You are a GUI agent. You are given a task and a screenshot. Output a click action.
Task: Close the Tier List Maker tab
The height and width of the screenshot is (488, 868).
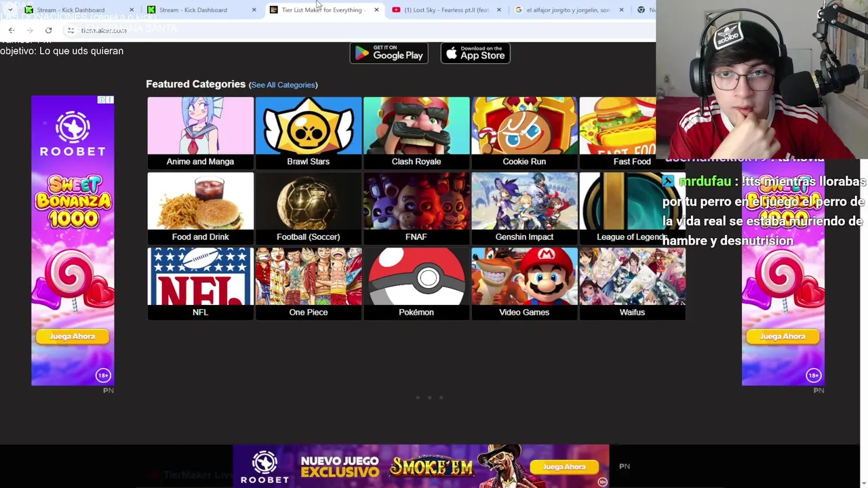376,10
